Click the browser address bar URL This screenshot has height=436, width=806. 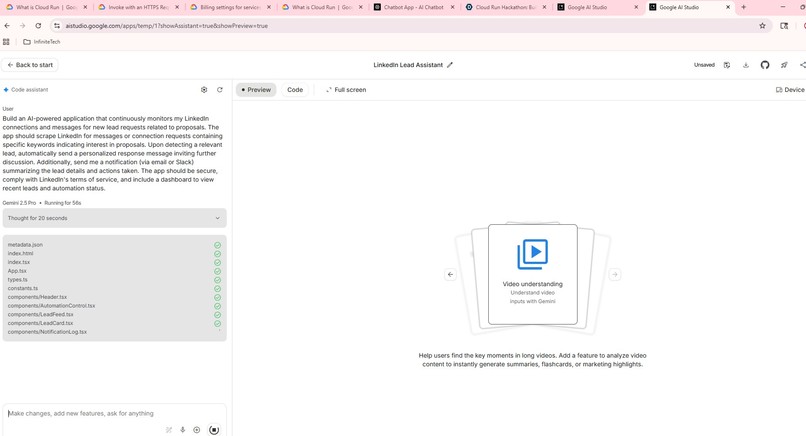point(167,26)
